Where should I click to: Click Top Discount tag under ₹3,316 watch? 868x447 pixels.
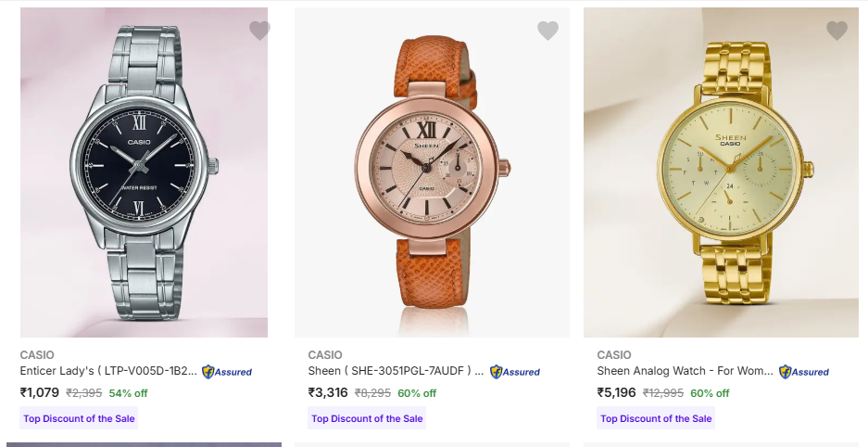point(367,418)
